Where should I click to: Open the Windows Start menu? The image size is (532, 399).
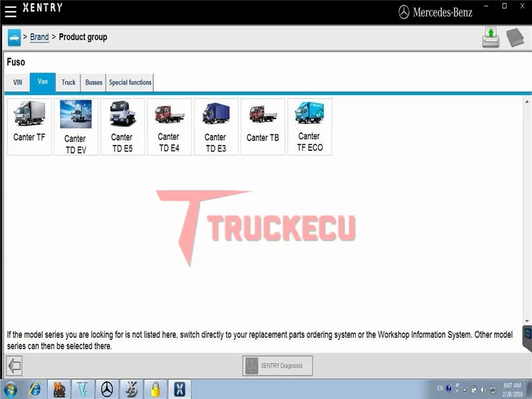pyautogui.click(x=10, y=390)
